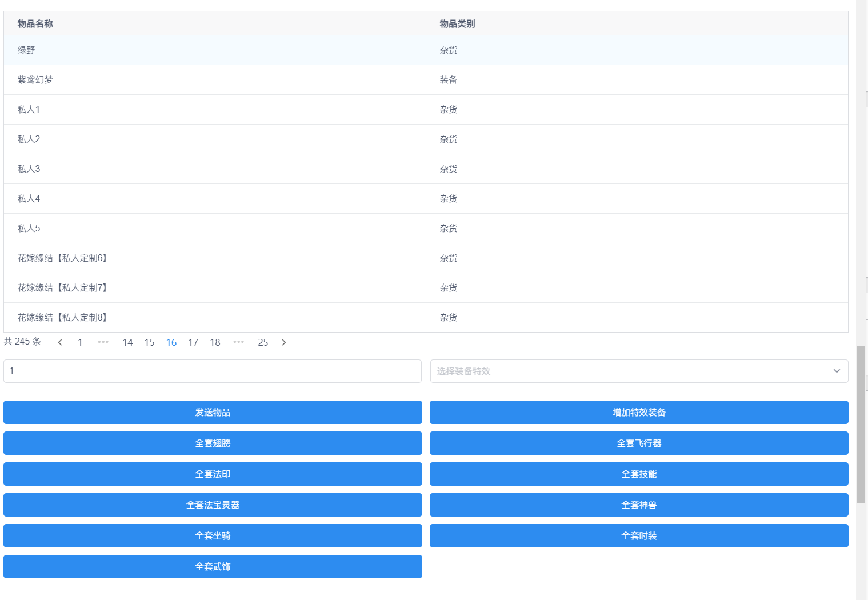Jump forward pages via right ellipsis
This screenshot has width=868, height=600.
(x=239, y=342)
